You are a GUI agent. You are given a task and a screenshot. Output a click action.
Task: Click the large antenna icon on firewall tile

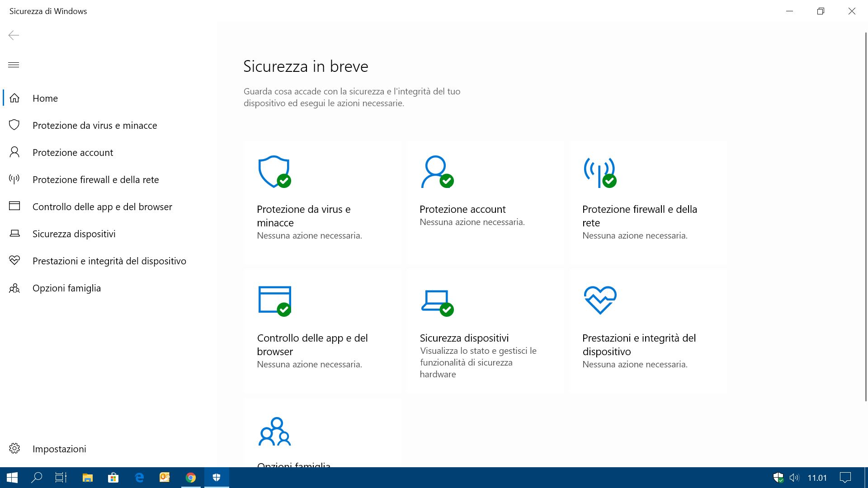[600, 172]
